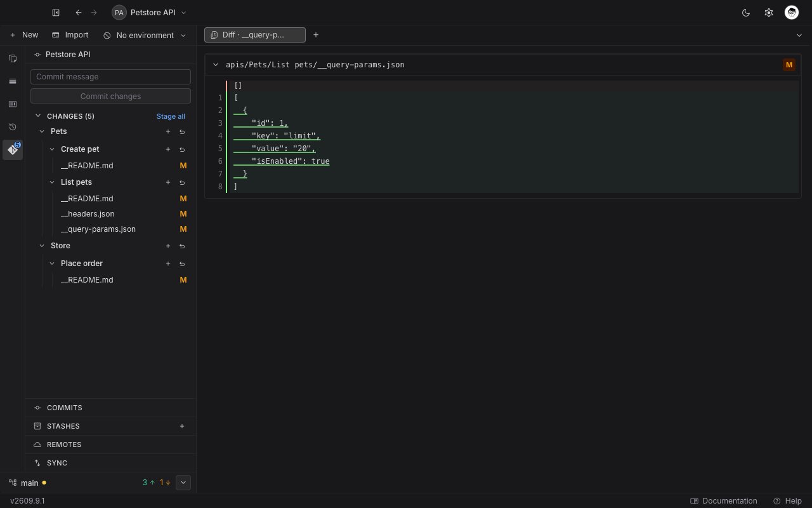
Task: Expand the REMOTES section
Action: [111, 444]
